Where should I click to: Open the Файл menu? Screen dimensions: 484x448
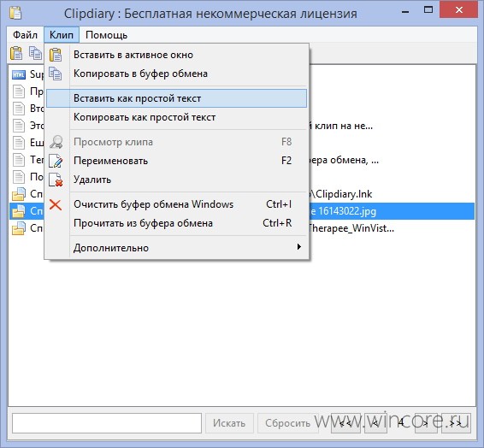(25, 35)
